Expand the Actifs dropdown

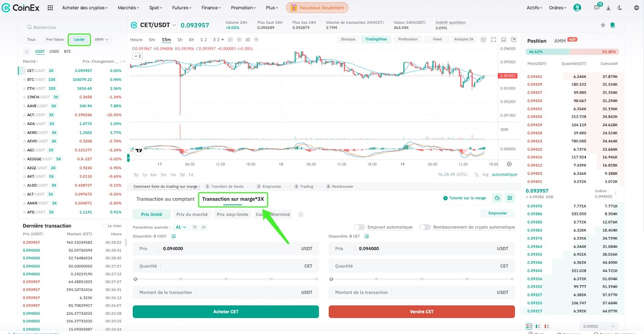coord(535,8)
